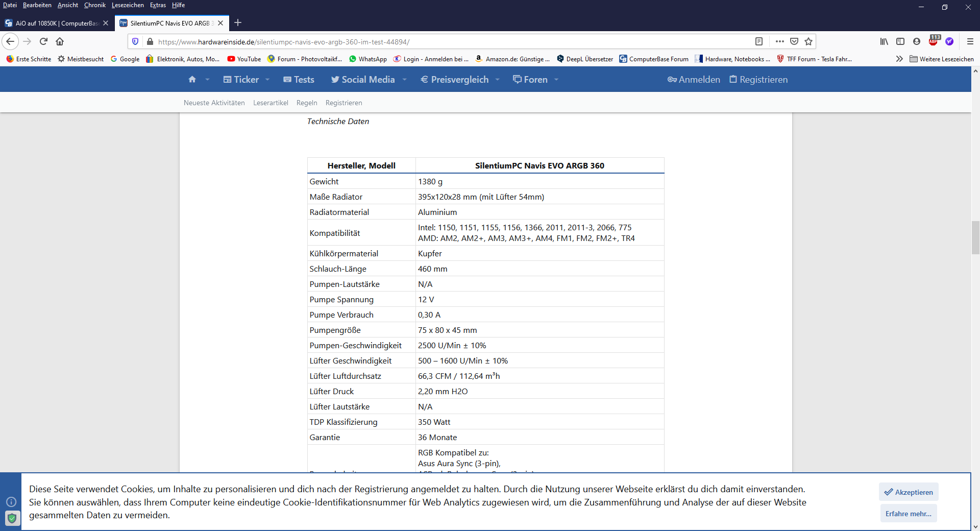Click the cookie notice info icon
This screenshot has height=531, width=980.
click(11, 502)
